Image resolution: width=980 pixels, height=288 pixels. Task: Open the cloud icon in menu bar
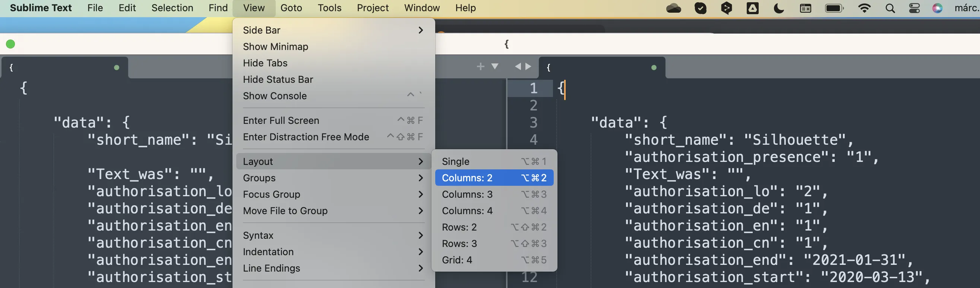pyautogui.click(x=674, y=8)
